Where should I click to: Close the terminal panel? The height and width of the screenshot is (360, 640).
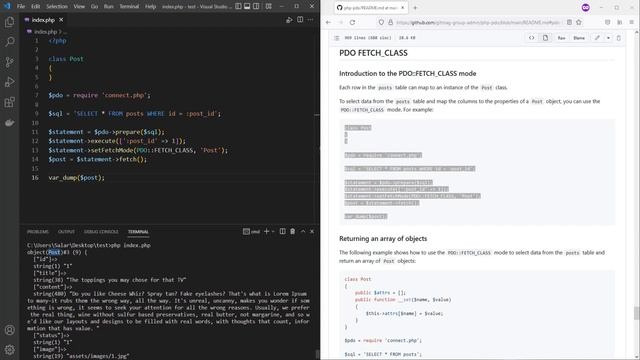312,231
